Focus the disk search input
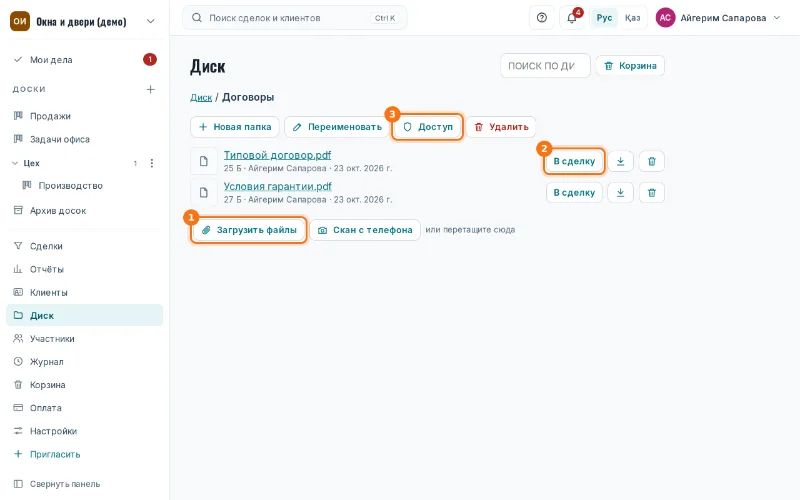 [545, 66]
